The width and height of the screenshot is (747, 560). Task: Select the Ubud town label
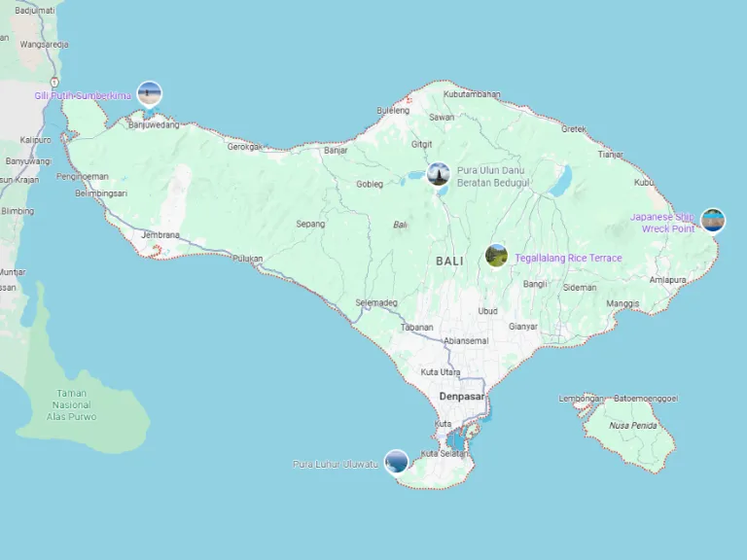point(487,311)
